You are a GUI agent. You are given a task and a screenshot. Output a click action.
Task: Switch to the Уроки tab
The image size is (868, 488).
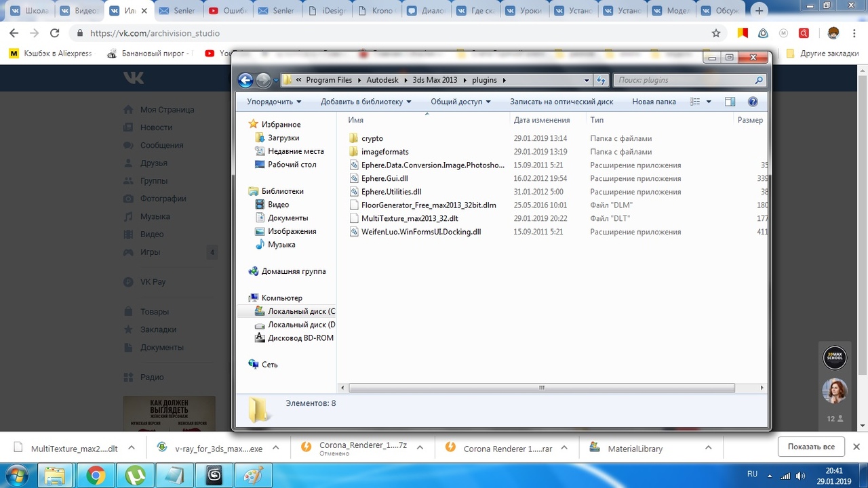[x=522, y=11]
